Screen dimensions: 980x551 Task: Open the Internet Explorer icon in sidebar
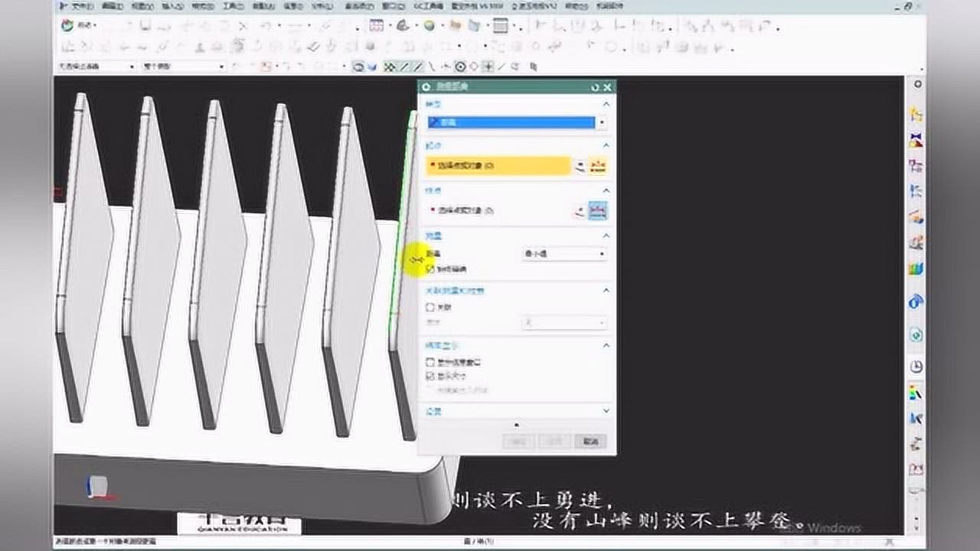point(916,302)
